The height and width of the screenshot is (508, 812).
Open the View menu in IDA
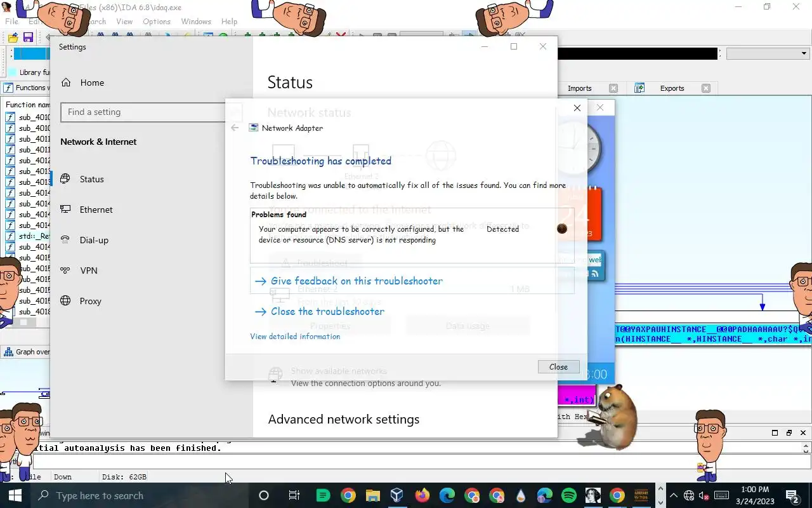coord(124,22)
